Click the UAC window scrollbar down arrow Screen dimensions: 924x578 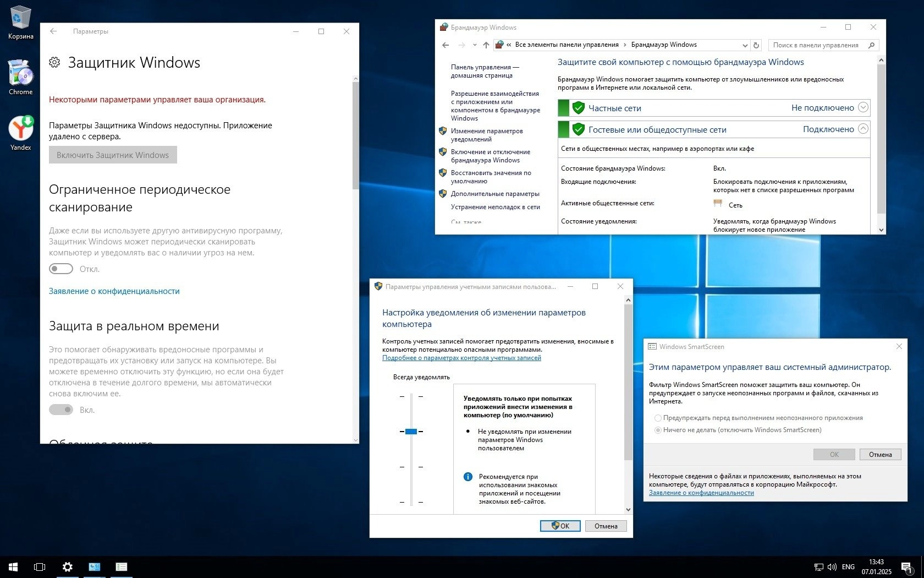pos(628,510)
